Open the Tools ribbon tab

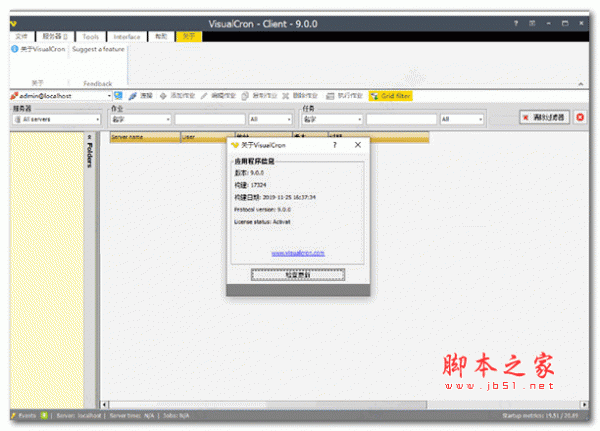tap(91, 36)
